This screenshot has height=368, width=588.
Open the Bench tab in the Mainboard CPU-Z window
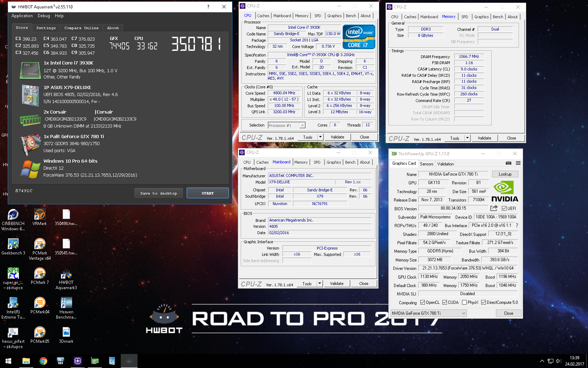350,162
